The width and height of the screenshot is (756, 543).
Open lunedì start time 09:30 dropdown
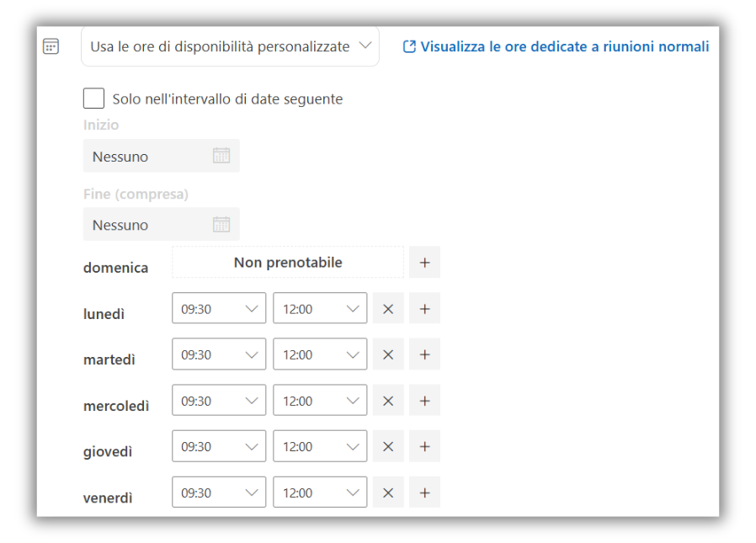click(219, 309)
